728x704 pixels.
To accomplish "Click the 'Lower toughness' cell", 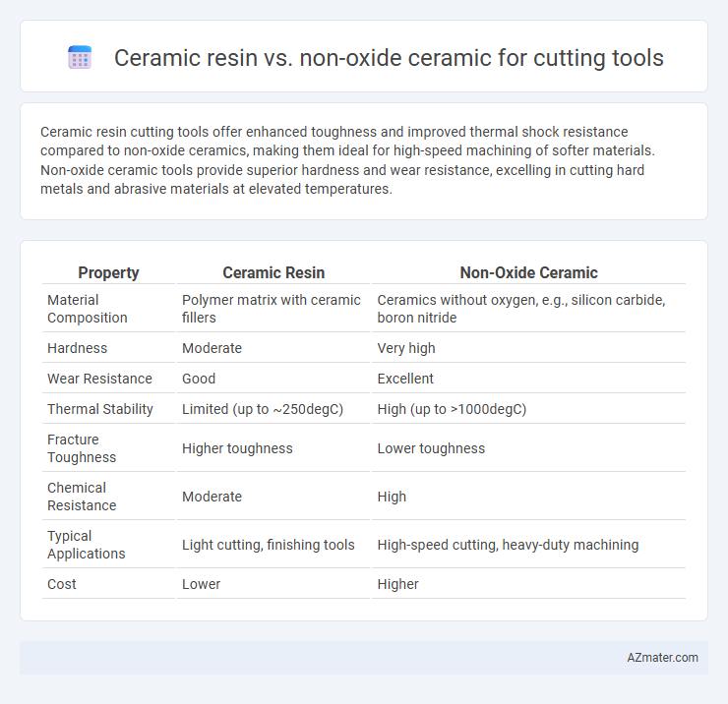I will [431, 448].
